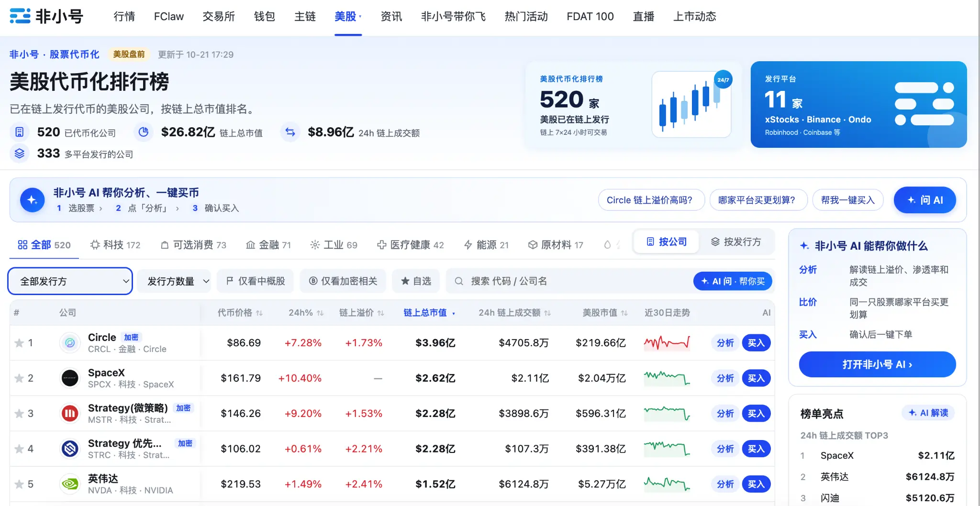Expand the 美股 nav dropdown
980x506 pixels.
coord(348,17)
